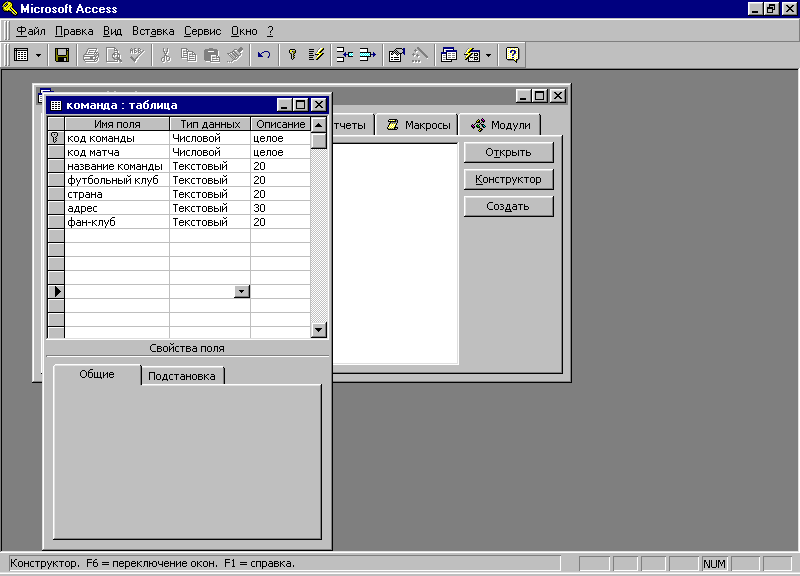The height and width of the screenshot is (576, 800).
Task: Select the Format Painter brush icon
Action: (x=235, y=55)
